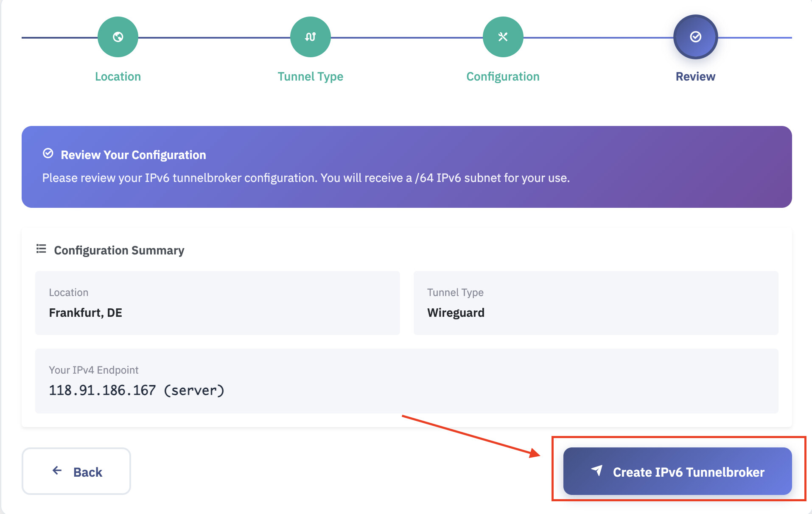Screen dimensions: 812x514
Task: Select the Location step label
Action: click(118, 77)
